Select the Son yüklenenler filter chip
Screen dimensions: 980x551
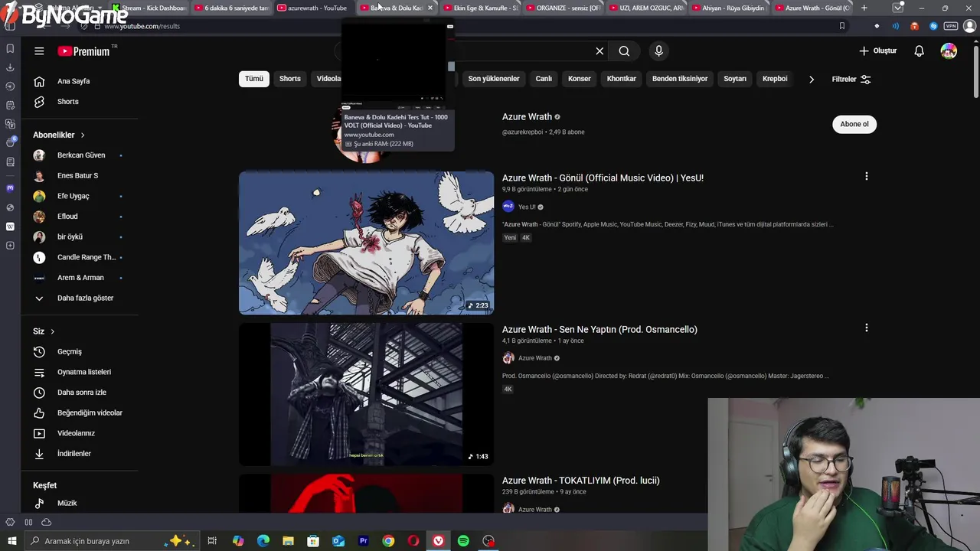pyautogui.click(x=494, y=79)
